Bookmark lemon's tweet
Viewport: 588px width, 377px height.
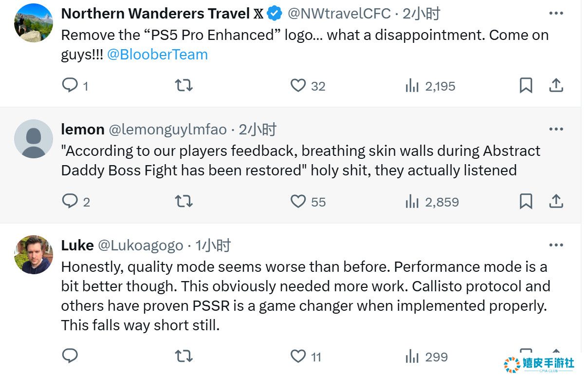pyautogui.click(x=526, y=202)
